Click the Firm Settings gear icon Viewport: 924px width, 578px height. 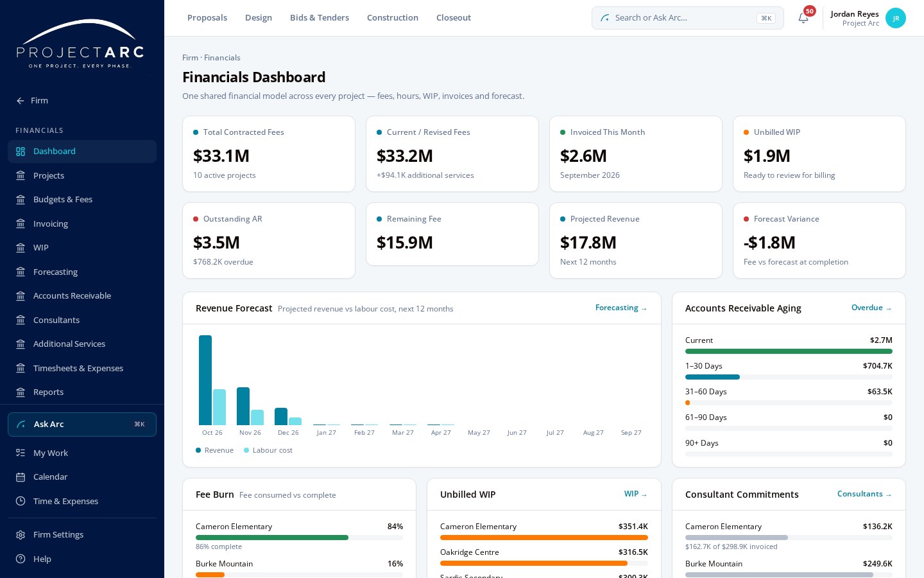click(21, 535)
